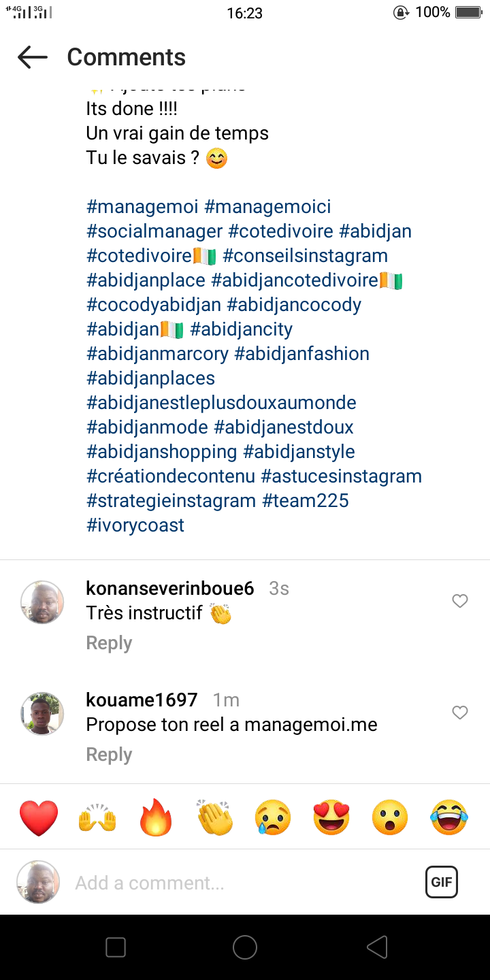This screenshot has height=980, width=490.
Task: Pick the raised hands emoji
Action: (97, 817)
